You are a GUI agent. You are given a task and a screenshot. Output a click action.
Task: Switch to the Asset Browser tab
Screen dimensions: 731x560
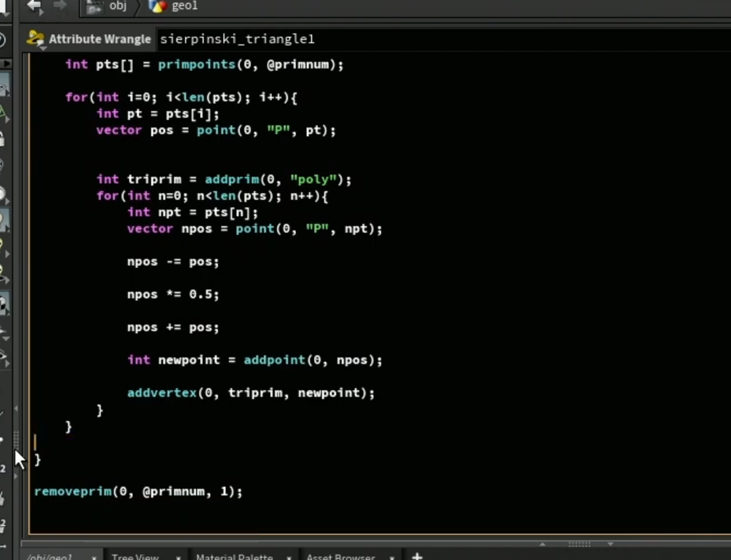(341, 557)
